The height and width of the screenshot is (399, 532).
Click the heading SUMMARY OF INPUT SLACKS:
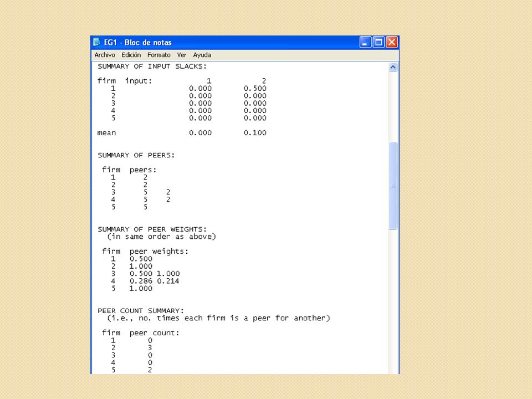(152, 66)
